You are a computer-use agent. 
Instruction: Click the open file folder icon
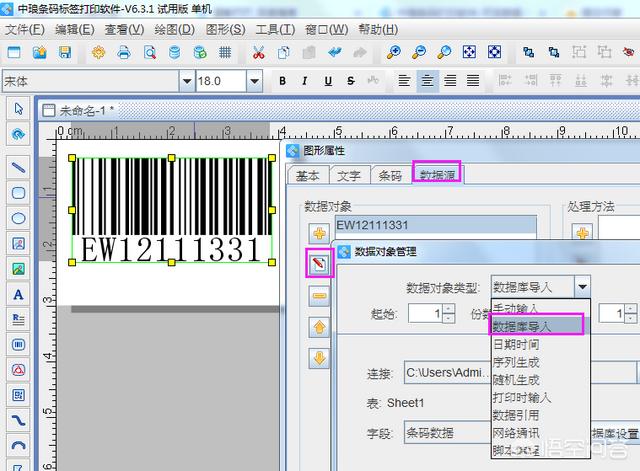[x=40, y=52]
